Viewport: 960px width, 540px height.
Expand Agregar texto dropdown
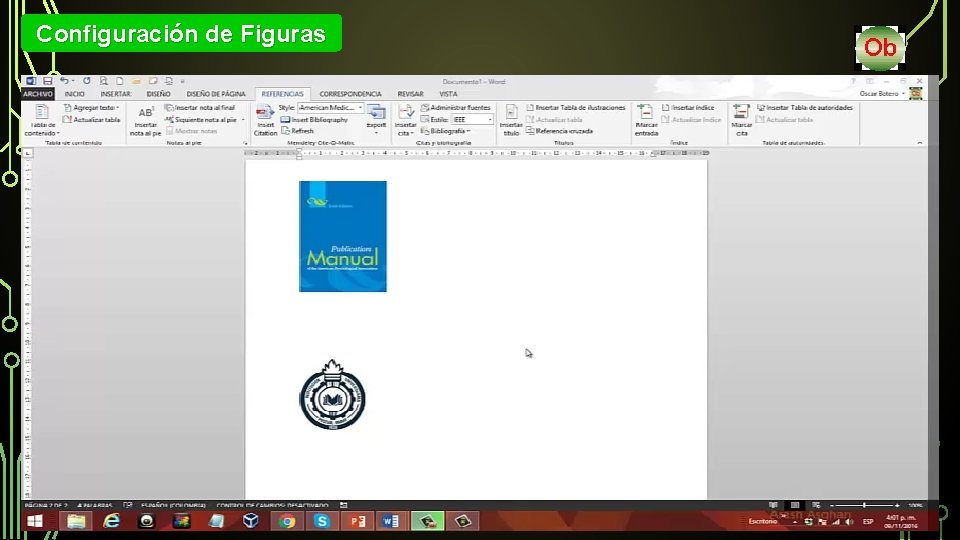pyautogui.click(x=92, y=108)
